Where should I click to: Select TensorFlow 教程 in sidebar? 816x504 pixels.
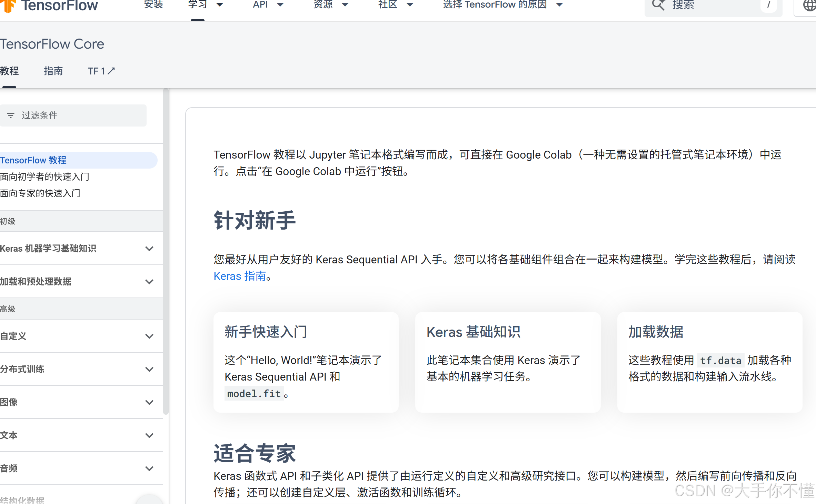pos(79,160)
